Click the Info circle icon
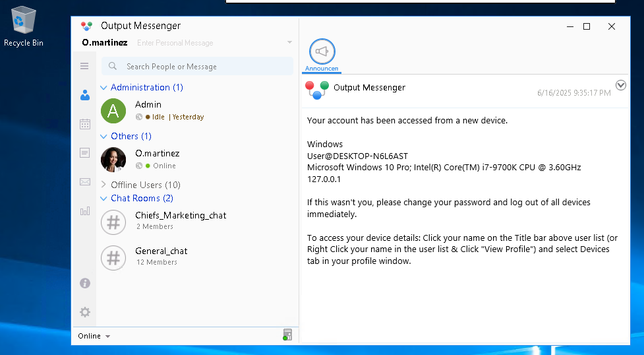This screenshot has height=355, width=644. point(84,283)
